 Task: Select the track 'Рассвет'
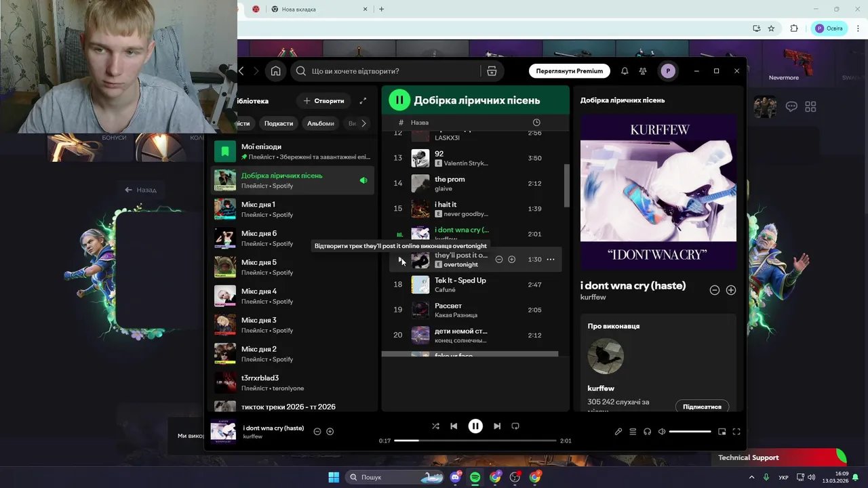(x=475, y=310)
